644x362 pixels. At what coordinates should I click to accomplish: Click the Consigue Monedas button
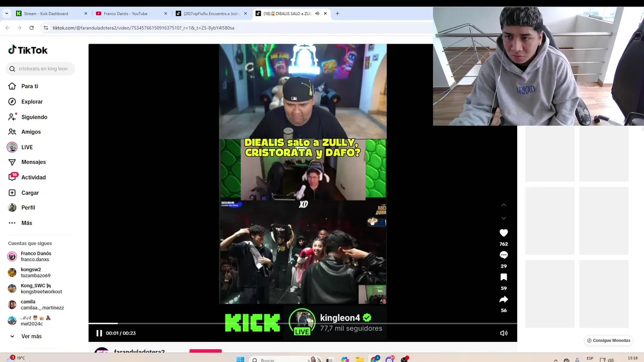tap(608, 340)
